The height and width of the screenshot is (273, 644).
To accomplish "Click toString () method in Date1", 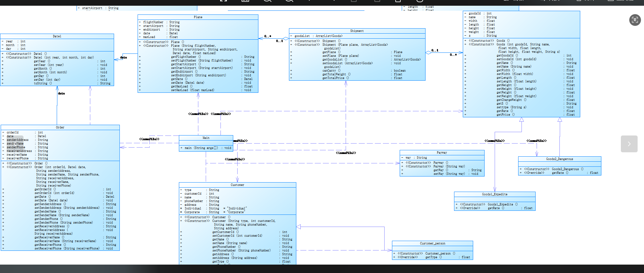I will [x=43, y=83].
